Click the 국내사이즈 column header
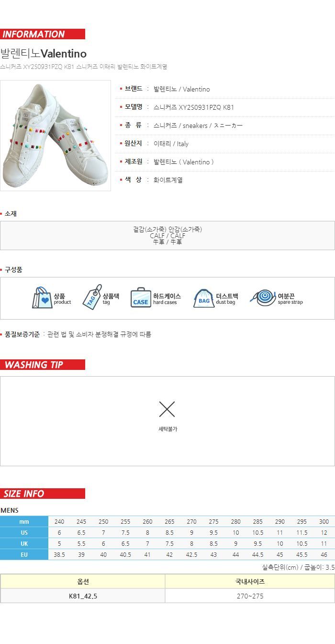Screen dimensions: 335x644 [250, 582]
